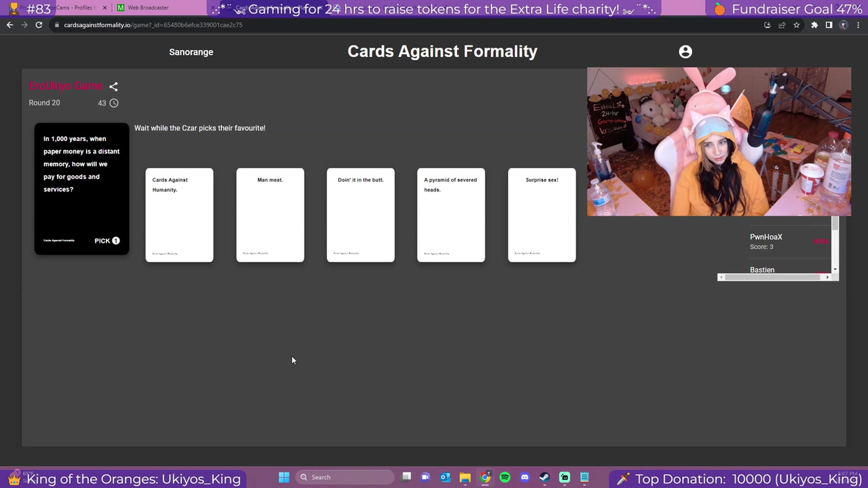The image size is (868, 488).
Task: Open Spotify from the taskbar
Action: click(x=505, y=477)
